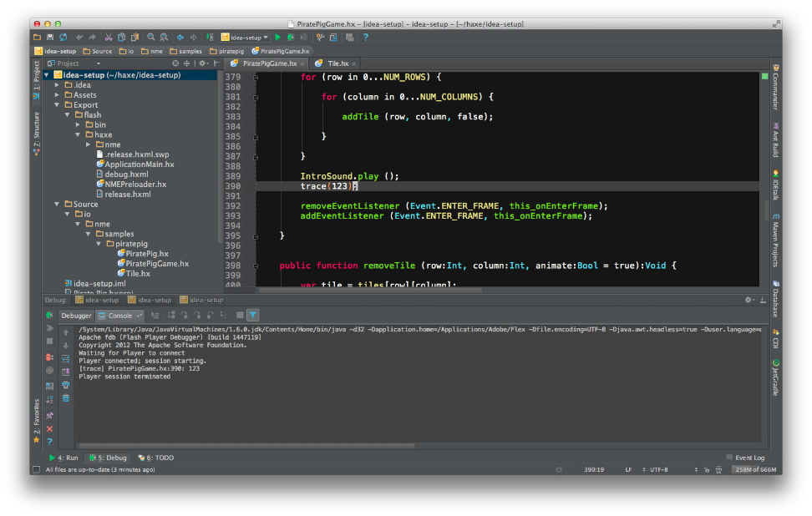
Task: Collapse the Source folder in the project tree
Action: (x=58, y=204)
